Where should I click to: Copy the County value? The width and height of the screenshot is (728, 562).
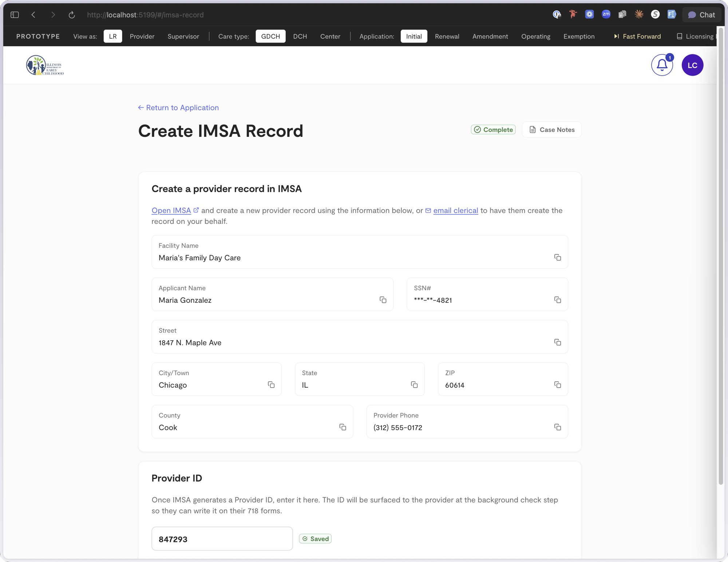point(343,427)
